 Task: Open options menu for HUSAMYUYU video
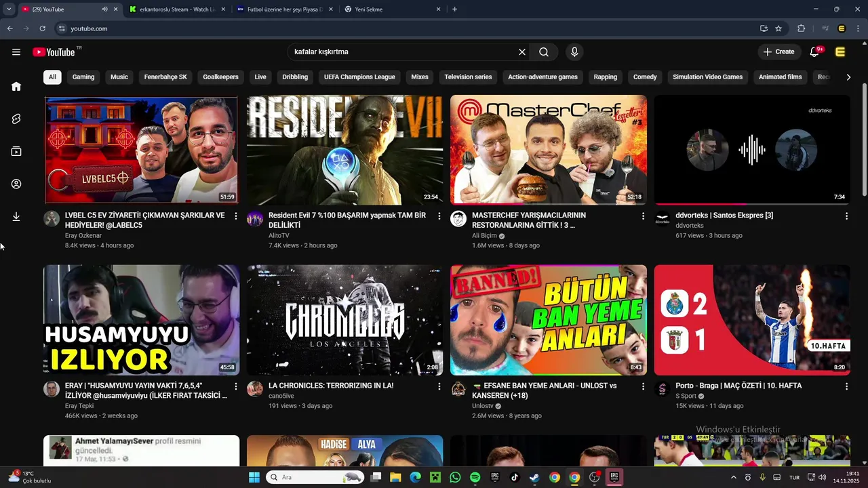coord(236,386)
